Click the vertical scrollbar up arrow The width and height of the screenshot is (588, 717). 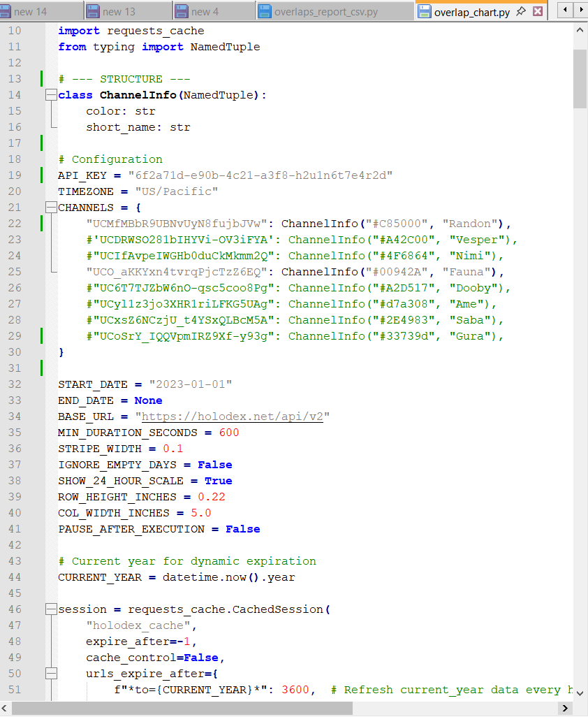[580, 30]
